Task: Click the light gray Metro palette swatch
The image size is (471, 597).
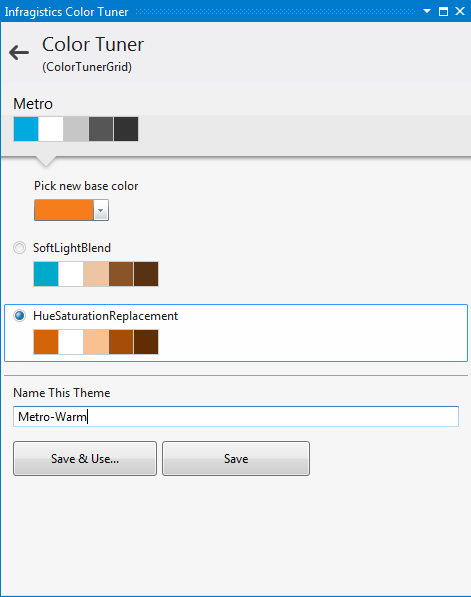Action: 76,129
